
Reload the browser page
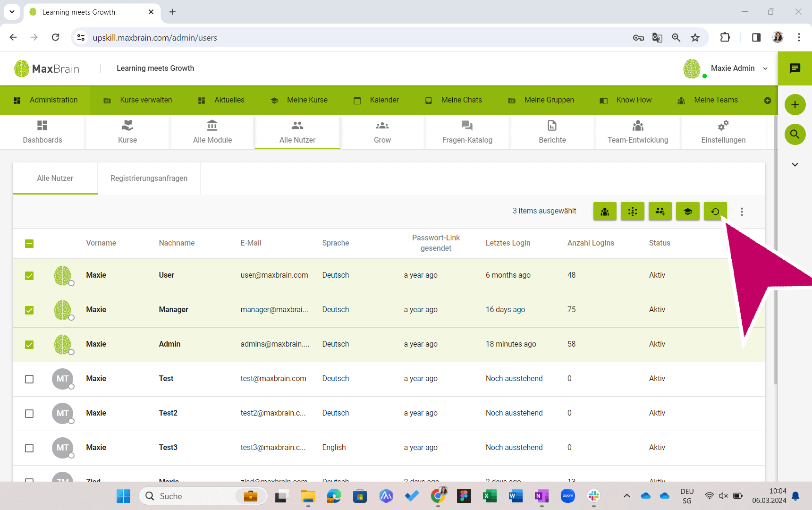click(x=56, y=37)
